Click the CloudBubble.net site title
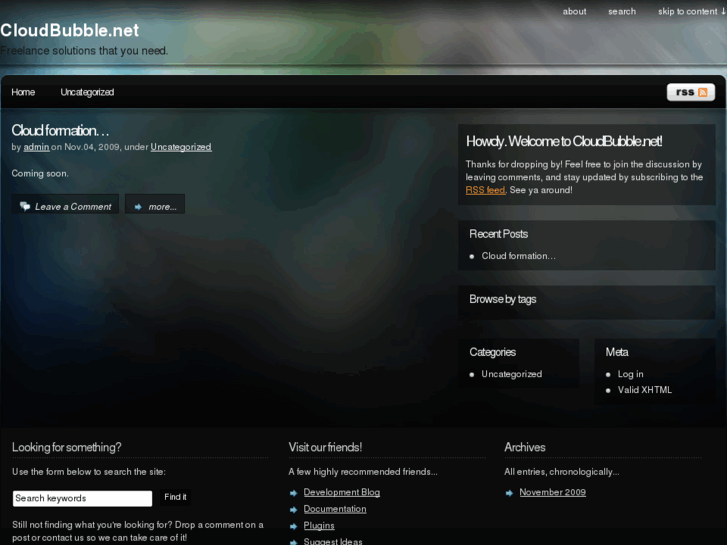The image size is (727, 545). coord(70,31)
